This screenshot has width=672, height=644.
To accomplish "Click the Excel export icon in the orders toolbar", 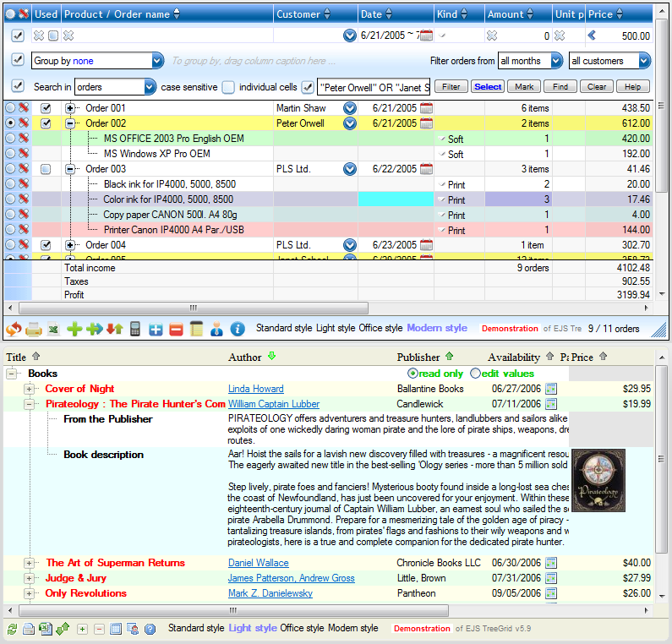I will coord(53,329).
